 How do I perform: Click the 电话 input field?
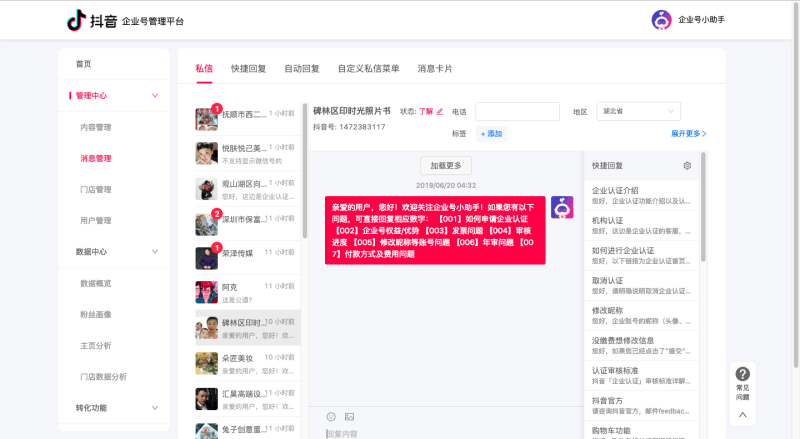click(517, 111)
